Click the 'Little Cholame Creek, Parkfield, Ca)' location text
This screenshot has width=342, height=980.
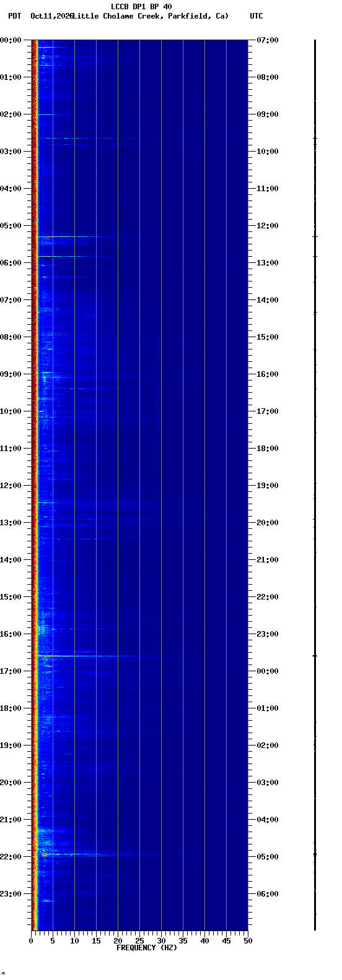pos(151,16)
